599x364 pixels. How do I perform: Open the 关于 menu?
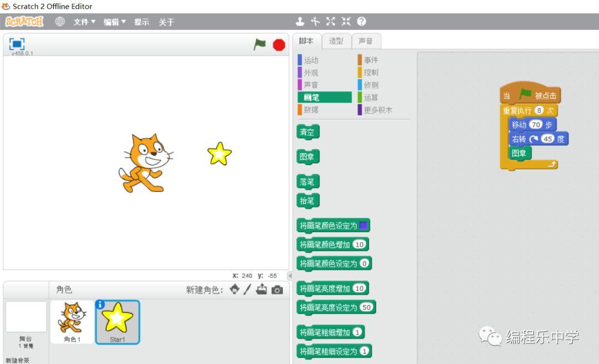click(166, 22)
